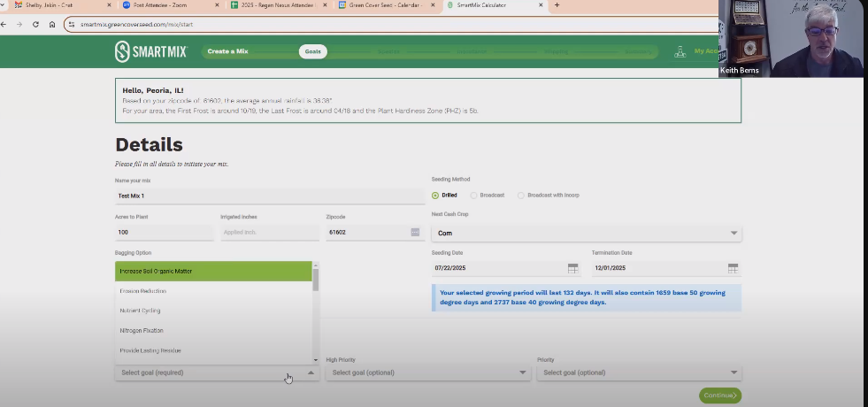This screenshot has width=868, height=407.
Task: Open the Termination Date calendar icon
Action: click(733, 268)
